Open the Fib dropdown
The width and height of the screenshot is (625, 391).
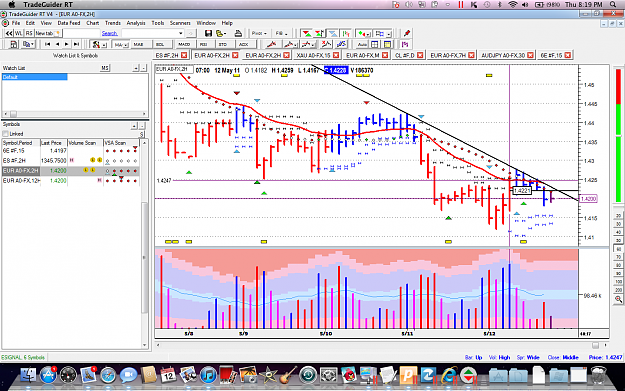(281, 33)
